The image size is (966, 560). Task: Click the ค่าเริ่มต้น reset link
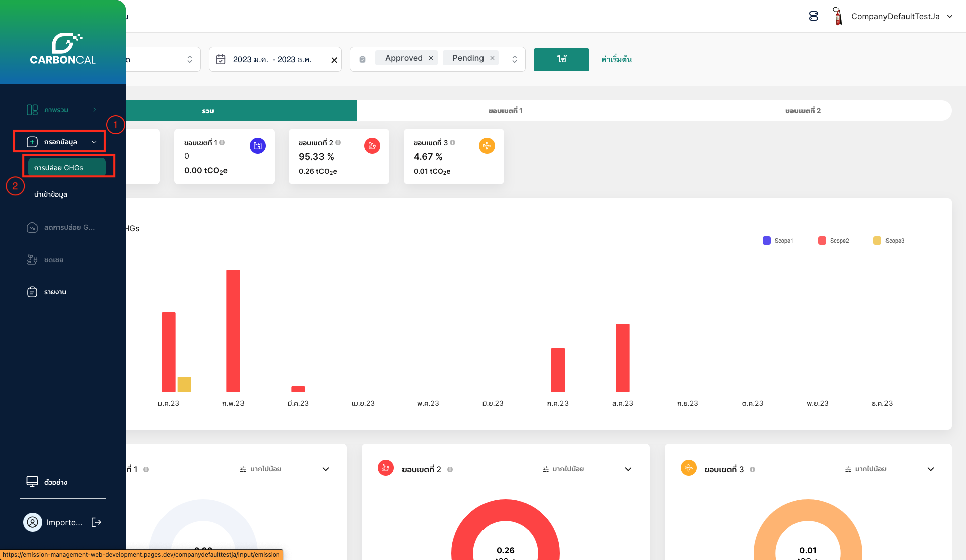[616, 59]
